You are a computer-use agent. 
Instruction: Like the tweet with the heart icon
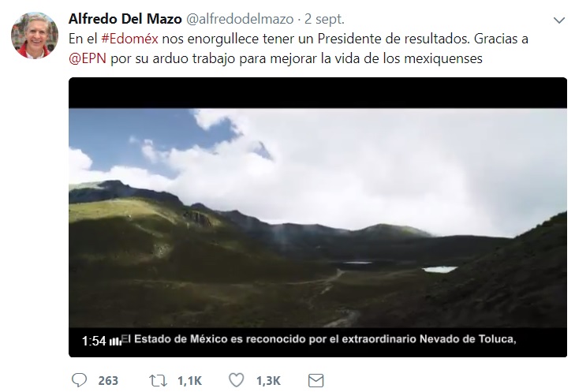pyautogui.click(x=236, y=380)
